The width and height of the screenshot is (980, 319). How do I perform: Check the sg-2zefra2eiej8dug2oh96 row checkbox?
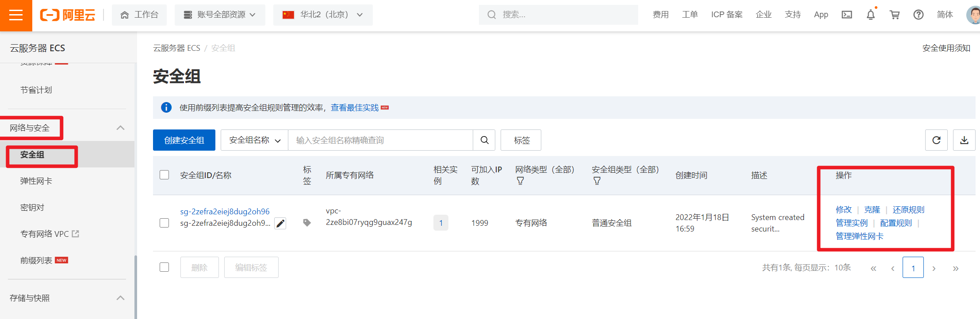point(165,223)
